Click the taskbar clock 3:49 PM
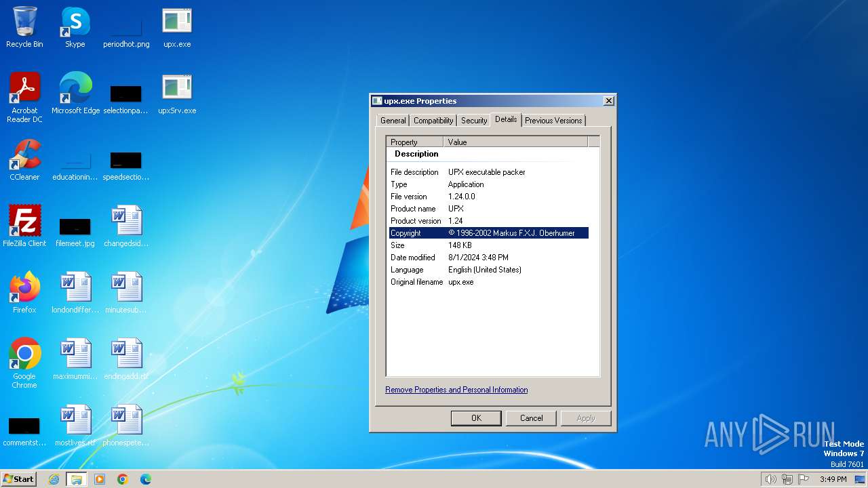The width and height of the screenshot is (868, 488). coord(833,479)
